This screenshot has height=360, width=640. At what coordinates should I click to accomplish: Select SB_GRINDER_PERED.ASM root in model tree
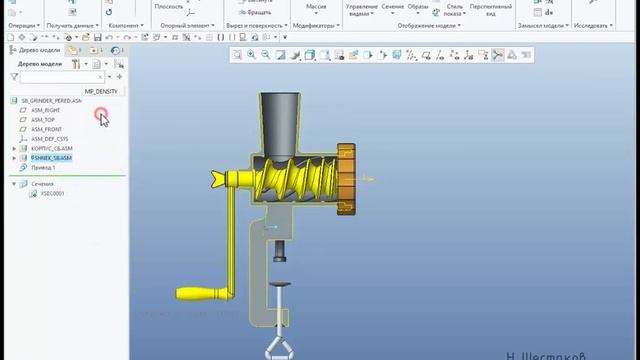[51, 101]
